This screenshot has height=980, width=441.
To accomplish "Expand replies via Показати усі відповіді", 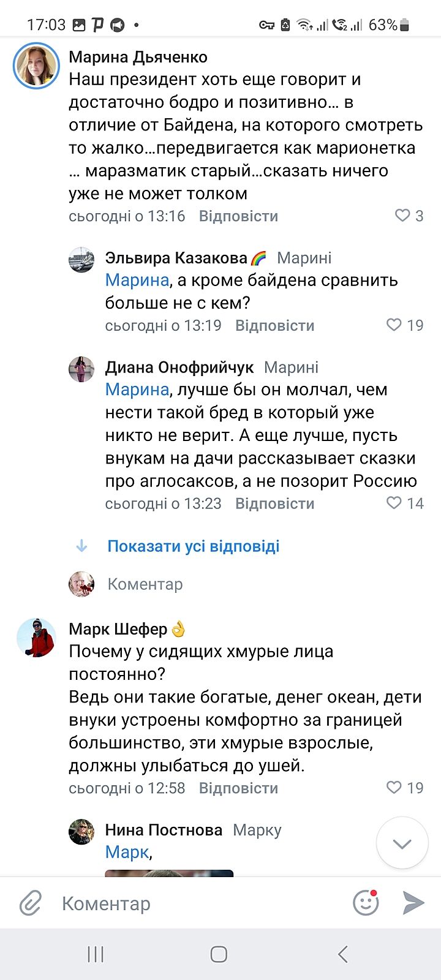I will click(194, 546).
